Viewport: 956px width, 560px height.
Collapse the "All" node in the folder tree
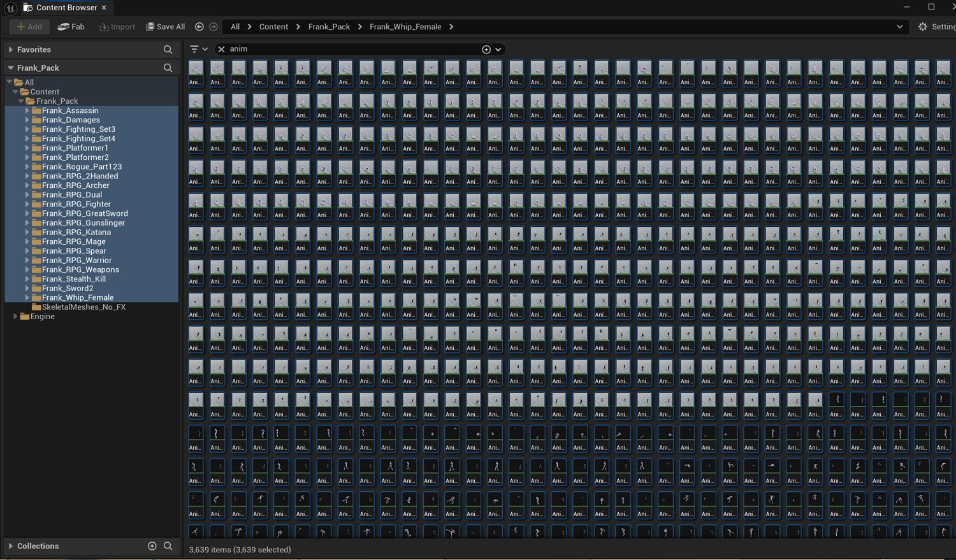pyautogui.click(x=10, y=82)
